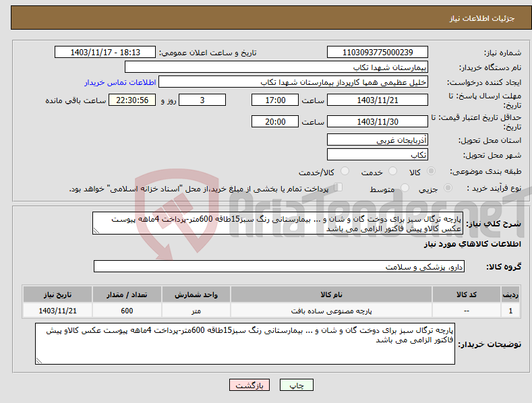This screenshot has height=403, width=532.
Task: Click the need date cell 1403/11/21 in table
Action: (58, 311)
